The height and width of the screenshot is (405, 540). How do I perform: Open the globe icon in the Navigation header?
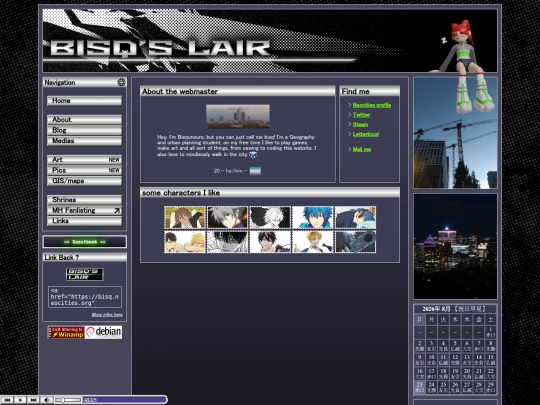[121, 82]
